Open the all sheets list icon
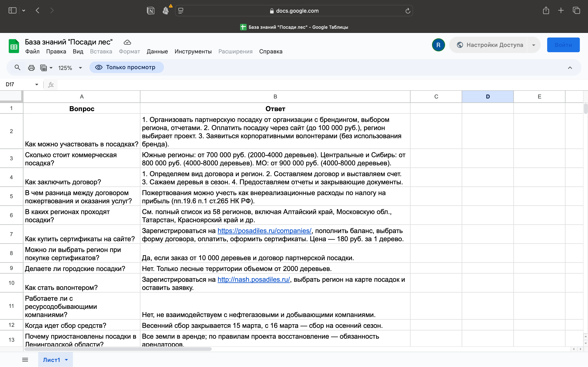The width and height of the screenshot is (588, 367). (x=25, y=360)
